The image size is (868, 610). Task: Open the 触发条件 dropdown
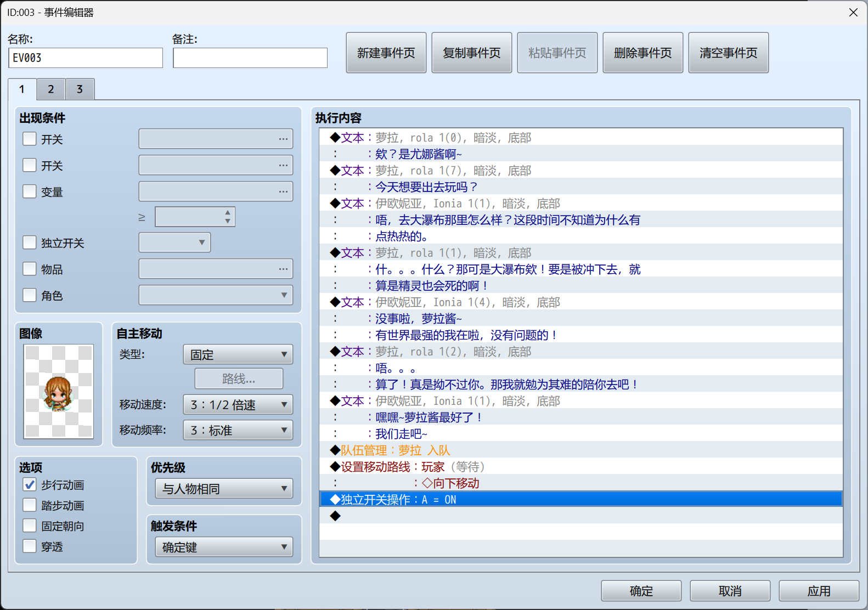tap(224, 547)
